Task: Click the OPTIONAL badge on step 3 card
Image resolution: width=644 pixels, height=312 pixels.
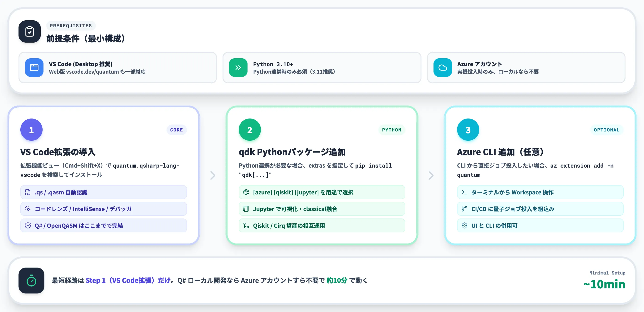Action: pos(607,130)
